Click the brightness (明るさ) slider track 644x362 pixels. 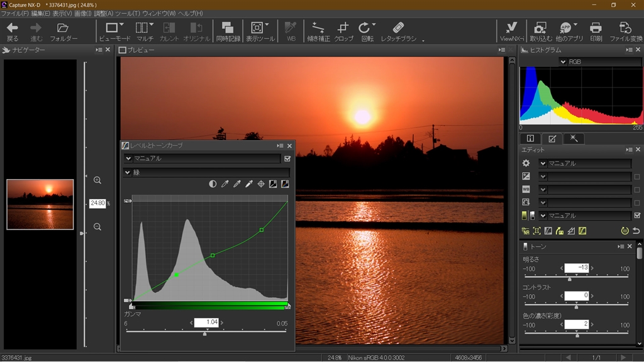(x=577, y=275)
